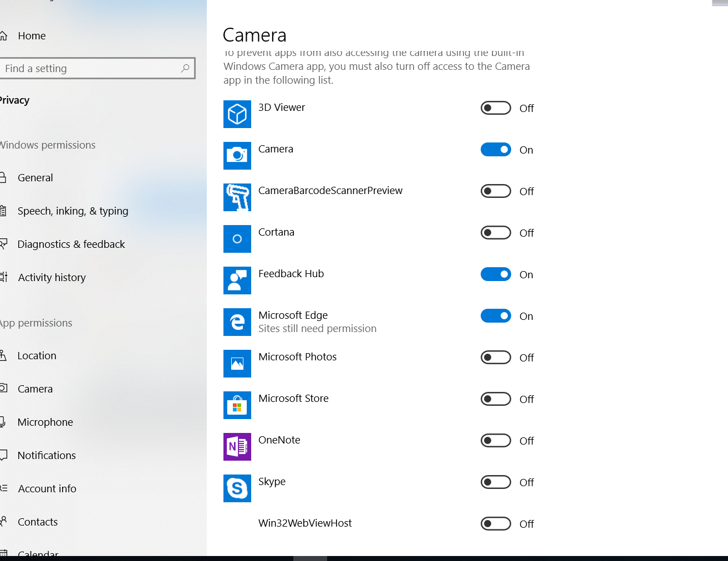
Task: Switch off Microsoft Edge camera access
Action: (496, 316)
